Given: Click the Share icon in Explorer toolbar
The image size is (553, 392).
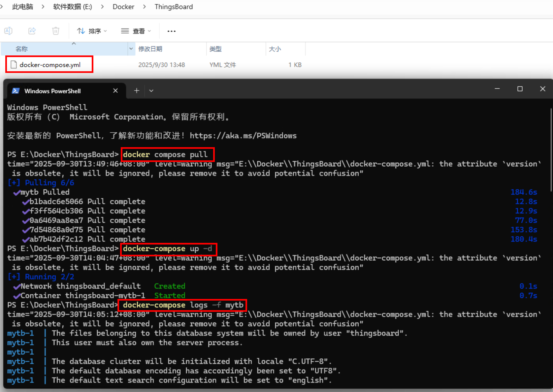Looking at the screenshot, I should [32, 31].
